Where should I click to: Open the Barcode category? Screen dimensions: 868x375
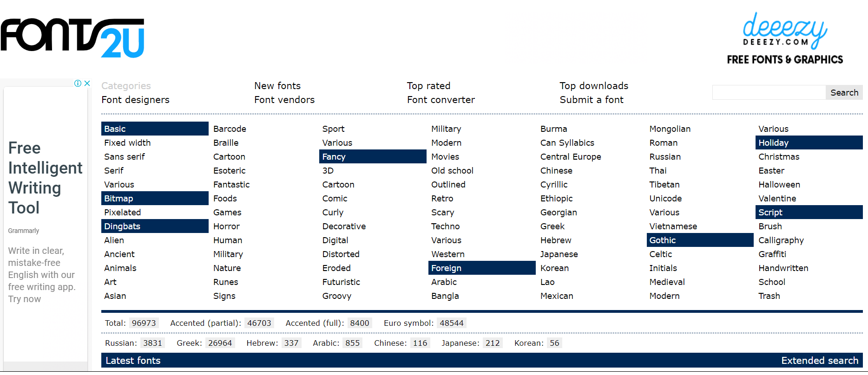pyautogui.click(x=230, y=129)
